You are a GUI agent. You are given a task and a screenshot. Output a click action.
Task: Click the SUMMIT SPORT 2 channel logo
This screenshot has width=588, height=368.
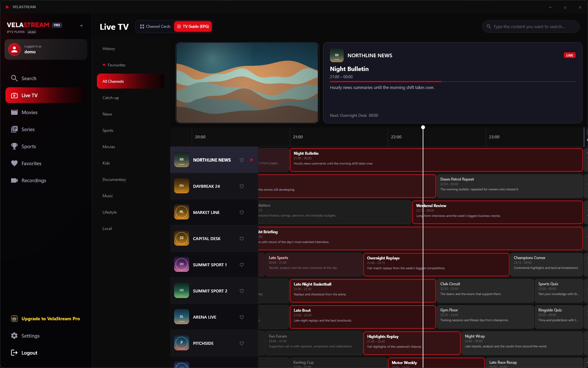(x=182, y=290)
